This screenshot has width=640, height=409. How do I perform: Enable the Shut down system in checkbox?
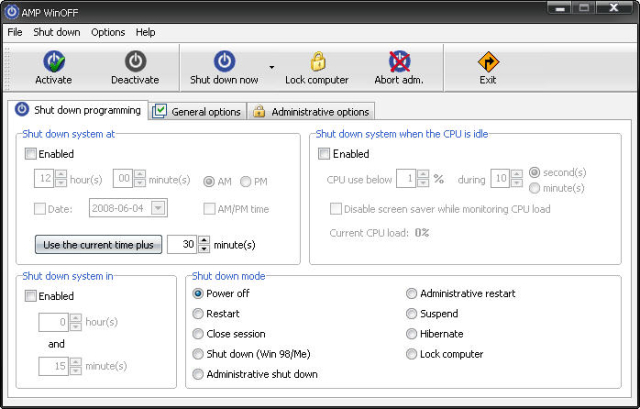click(31, 296)
